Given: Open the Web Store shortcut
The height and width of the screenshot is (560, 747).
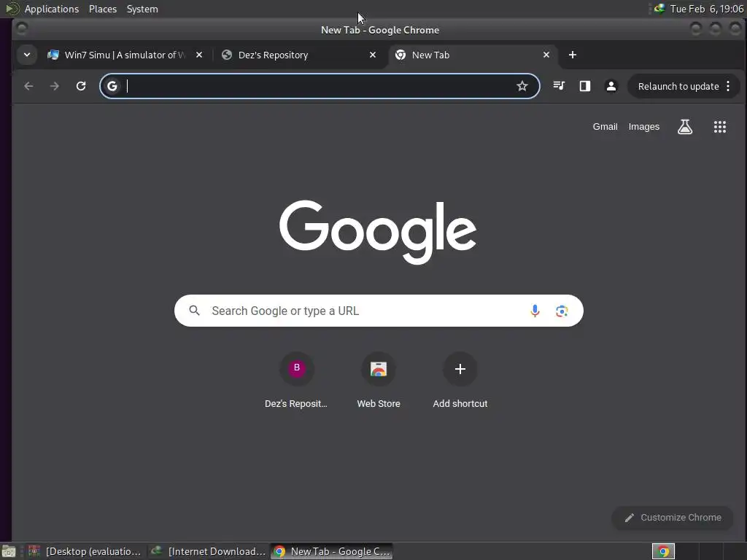Looking at the screenshot, I should 379,380.
